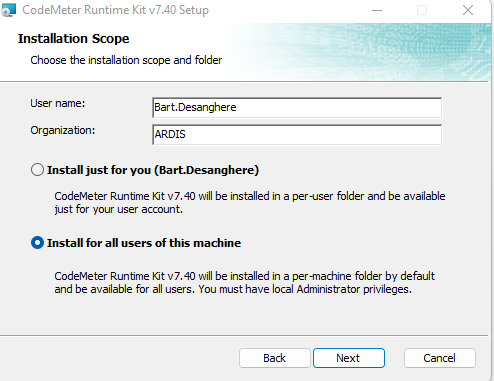The height and width of the screenshot is (381, 494).
Task: Minimize the setup window
Action: 377,10
